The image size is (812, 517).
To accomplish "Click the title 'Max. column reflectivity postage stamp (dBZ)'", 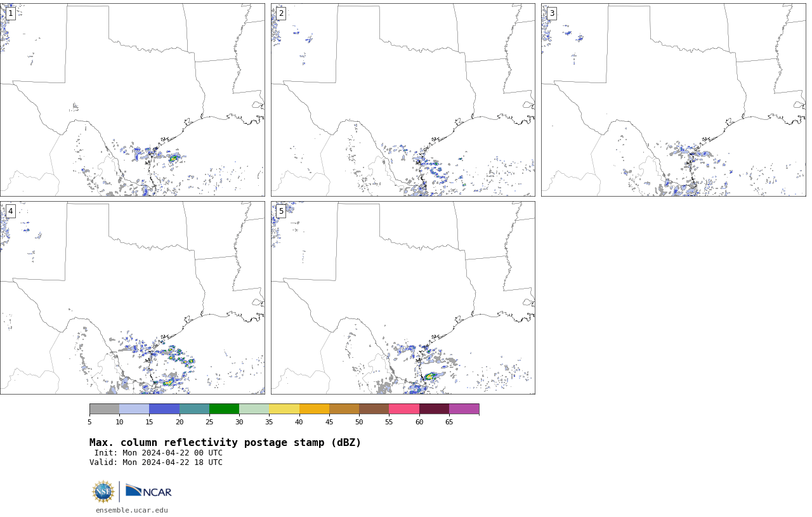I will tap(225, 443).
